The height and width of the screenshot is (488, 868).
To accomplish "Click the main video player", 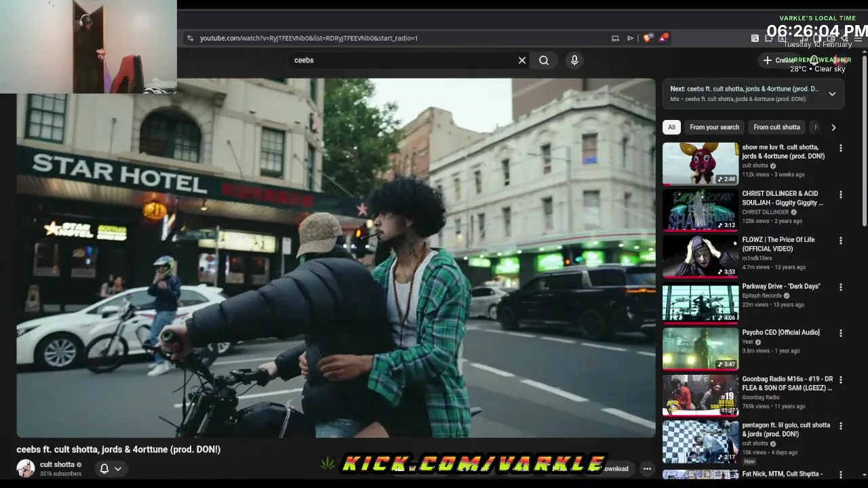I will (x=336, y=258).
